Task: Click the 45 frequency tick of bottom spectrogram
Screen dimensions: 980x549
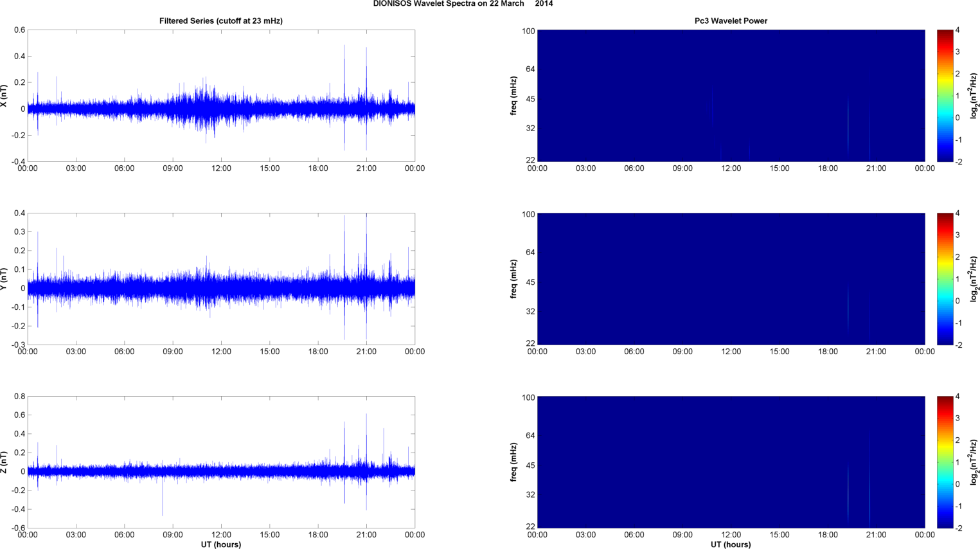Action: [x=531, y=465]
